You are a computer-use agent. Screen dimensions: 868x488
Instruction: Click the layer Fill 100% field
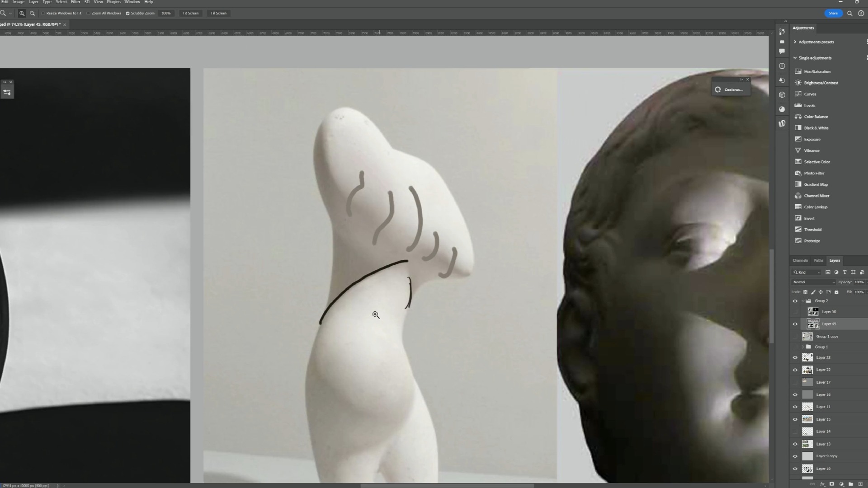[x=859, y=292]
